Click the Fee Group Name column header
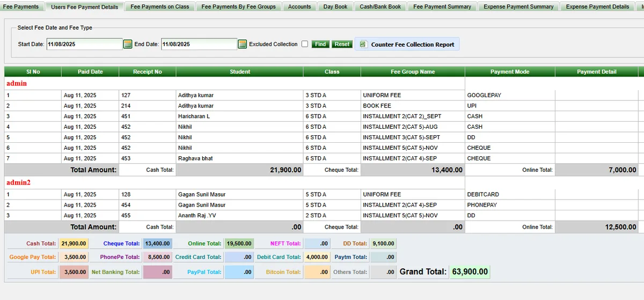This screenshot has height=300, width=644. pos(413,71)
